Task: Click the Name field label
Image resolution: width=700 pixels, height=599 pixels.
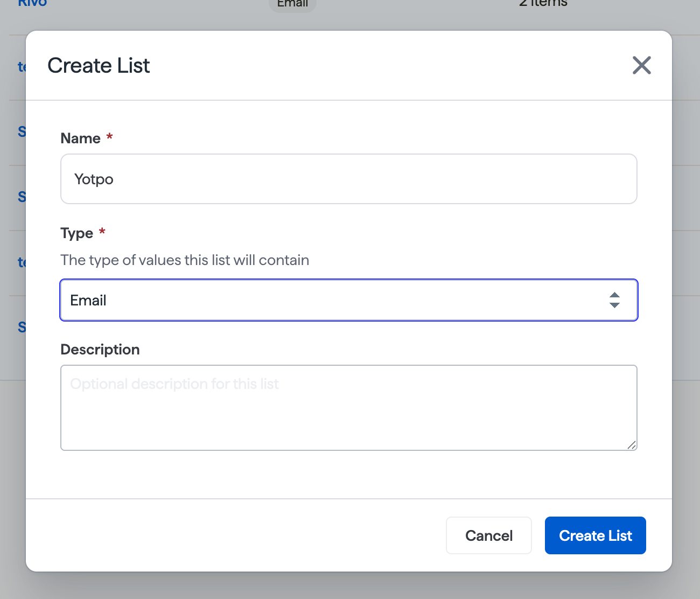Action: click(x=81, y=138)
